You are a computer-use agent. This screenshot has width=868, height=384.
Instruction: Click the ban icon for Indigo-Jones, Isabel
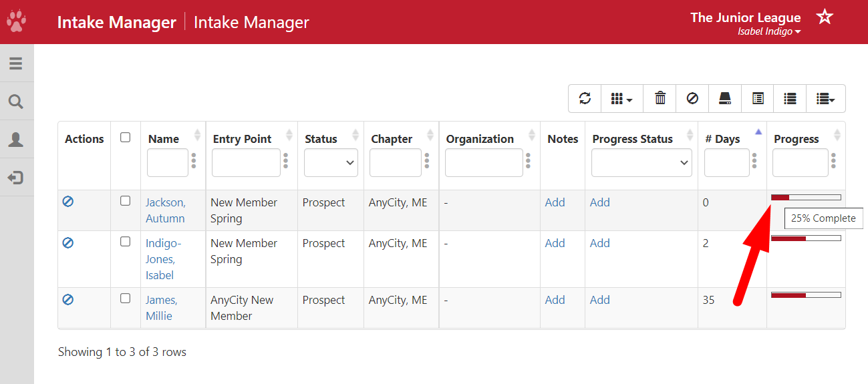pos(67,243)
